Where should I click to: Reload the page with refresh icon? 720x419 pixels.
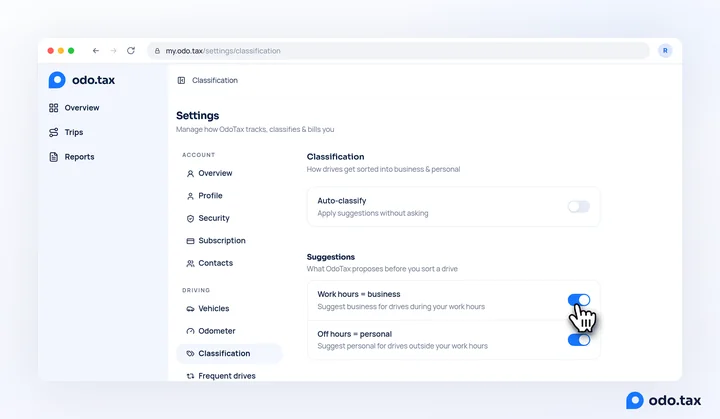[131, 51]
